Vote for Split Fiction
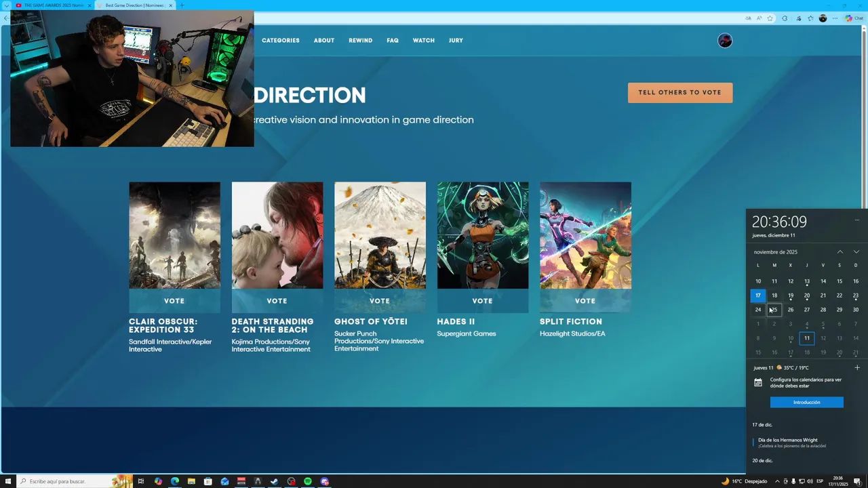This screenshot has height=488, width=868. point(585,301)
